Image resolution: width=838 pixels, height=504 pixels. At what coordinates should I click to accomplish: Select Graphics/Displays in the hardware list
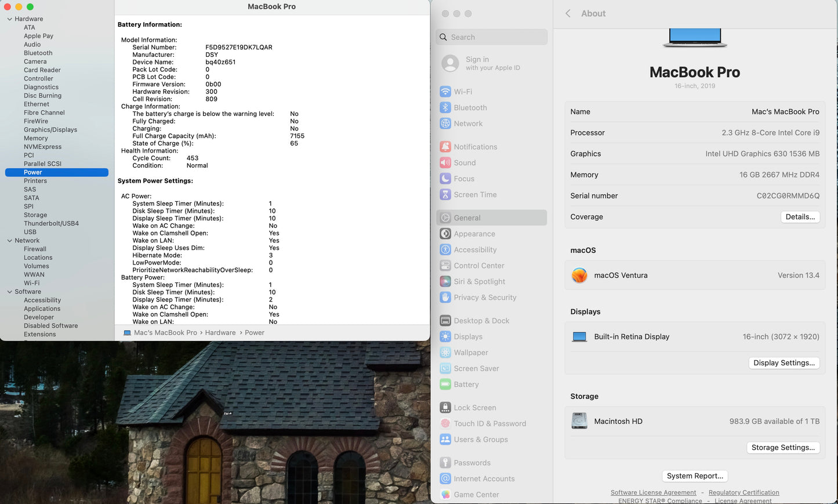tap(50, 130)
